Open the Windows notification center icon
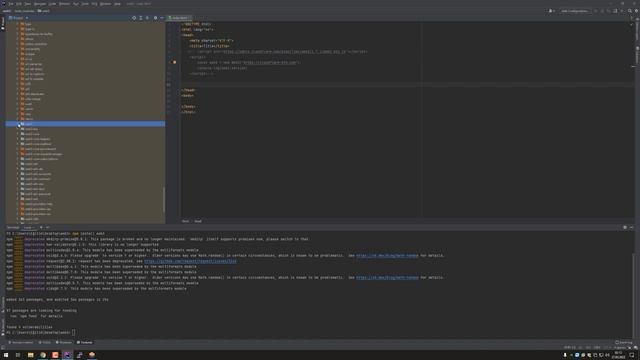This screenshot has width=640, height=360. (x=632, y=355)
